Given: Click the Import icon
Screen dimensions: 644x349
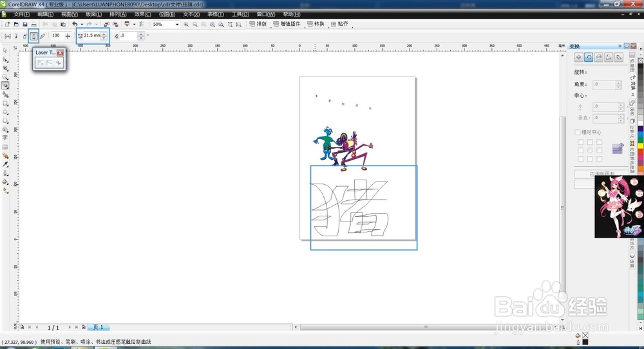Looking at the screenshot, I should click(x=106, y=24).
